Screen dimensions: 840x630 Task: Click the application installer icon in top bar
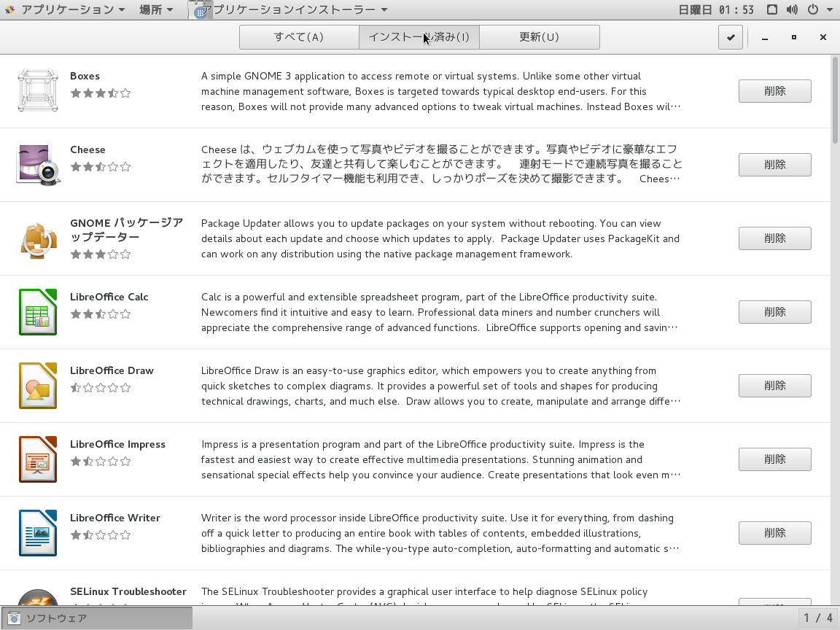click(201, 11)
